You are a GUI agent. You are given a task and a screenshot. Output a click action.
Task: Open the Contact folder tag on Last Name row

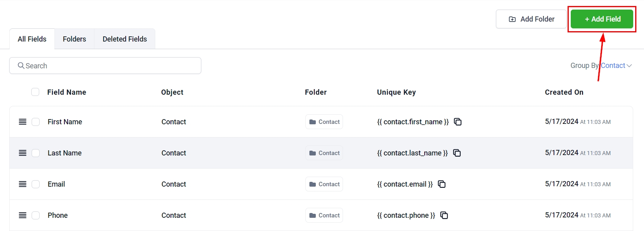(324, 153)
